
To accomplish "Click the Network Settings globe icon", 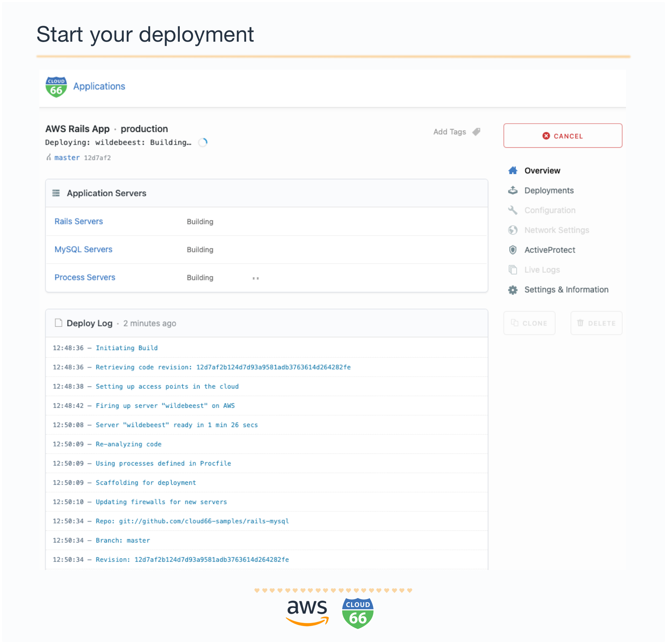I will tap(513, 230).
